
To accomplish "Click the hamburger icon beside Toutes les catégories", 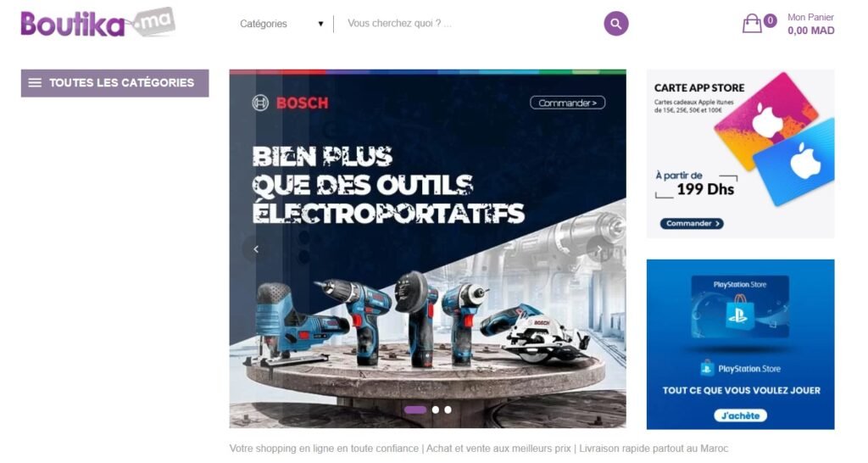I will click(35, 83).
